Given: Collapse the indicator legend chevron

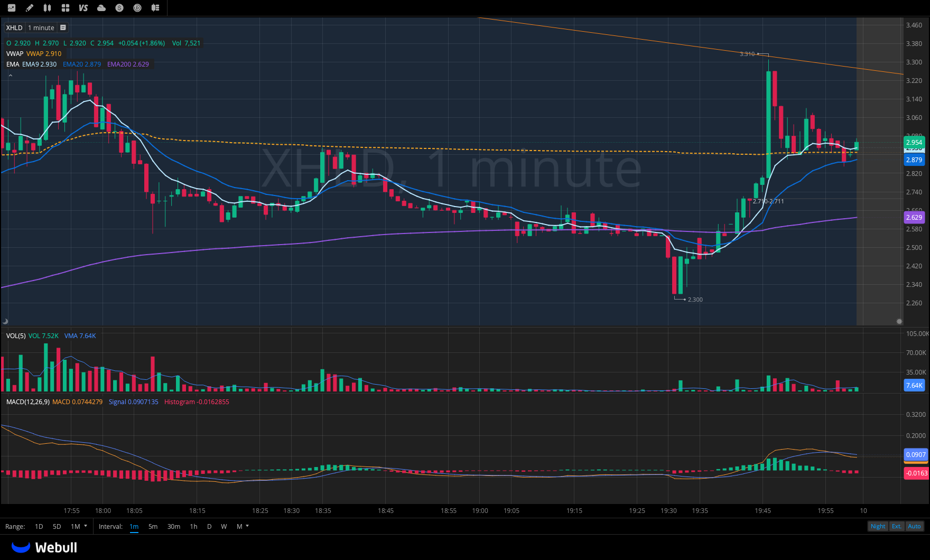Looking at the screenshot, I should (10, 76).
